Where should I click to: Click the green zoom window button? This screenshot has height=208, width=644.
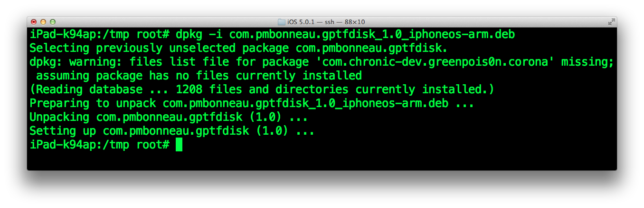coord(53,22)
